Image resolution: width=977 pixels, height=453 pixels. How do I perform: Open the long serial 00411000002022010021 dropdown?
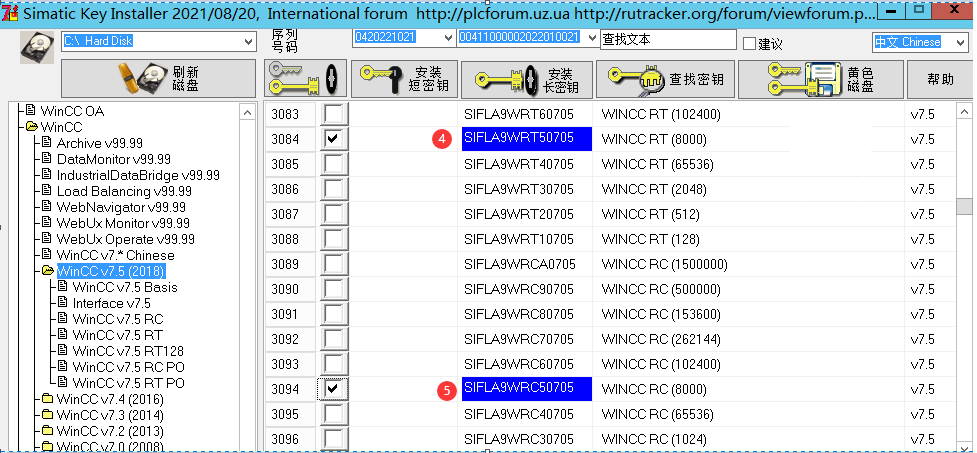592,38
